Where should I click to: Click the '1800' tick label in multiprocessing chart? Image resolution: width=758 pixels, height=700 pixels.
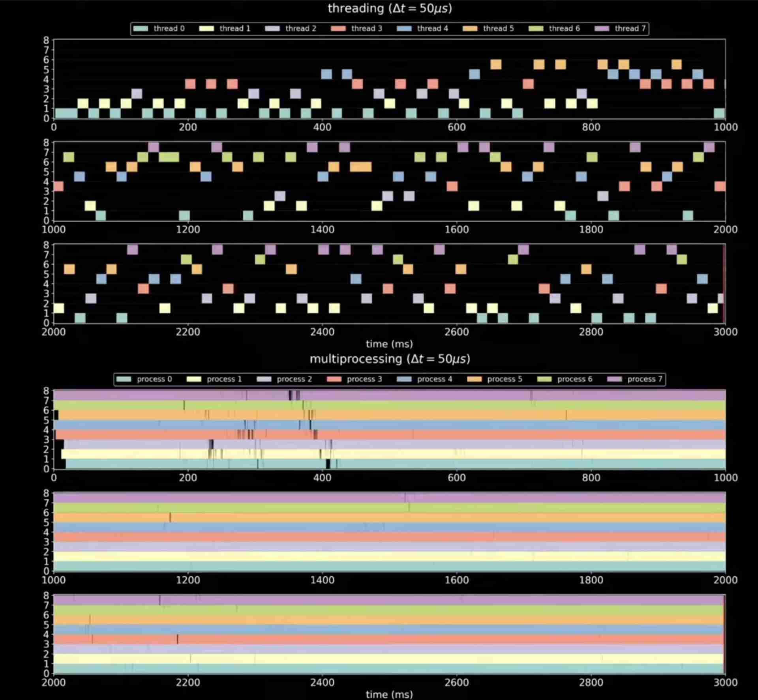point(591,580)
